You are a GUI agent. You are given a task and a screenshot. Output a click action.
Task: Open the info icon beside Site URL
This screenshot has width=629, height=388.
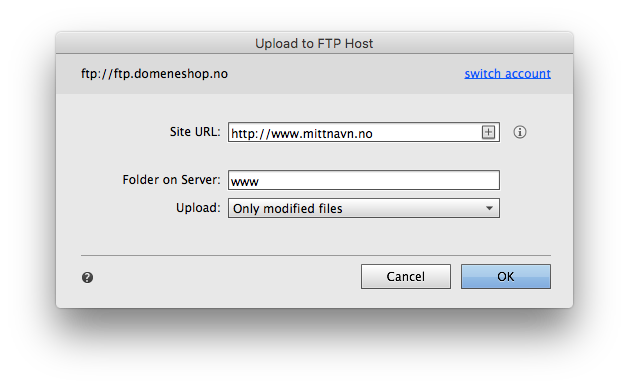pos(520,132)
